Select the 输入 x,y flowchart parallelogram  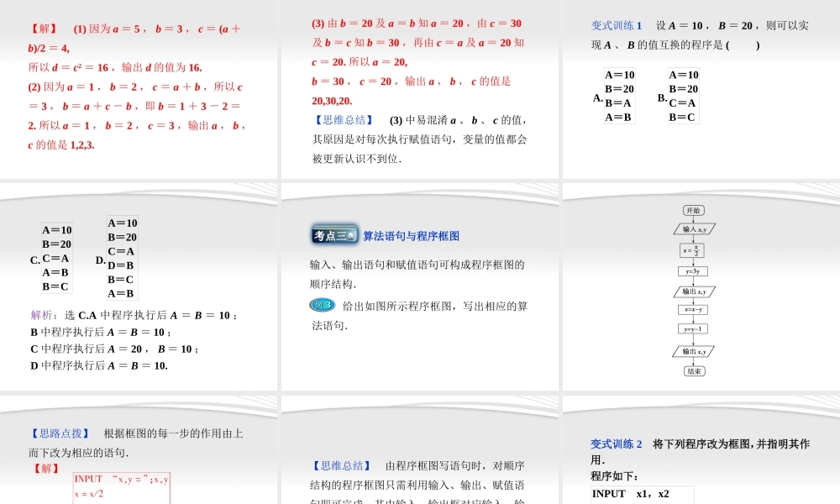695,229
